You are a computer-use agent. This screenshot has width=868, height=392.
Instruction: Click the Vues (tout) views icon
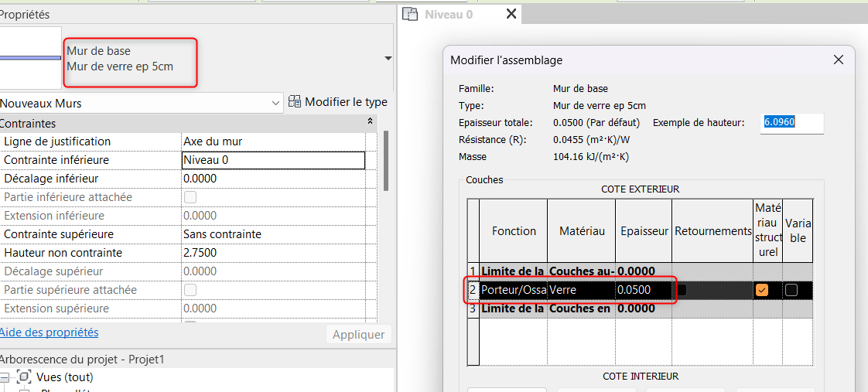pyautogui.click(x=24, y=377)
